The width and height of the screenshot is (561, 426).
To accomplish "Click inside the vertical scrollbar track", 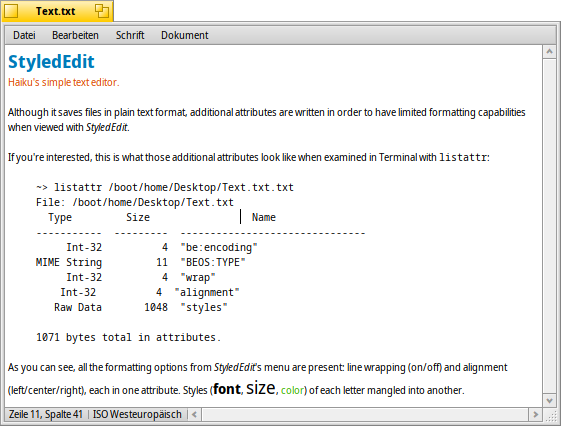I will point(549,226).
